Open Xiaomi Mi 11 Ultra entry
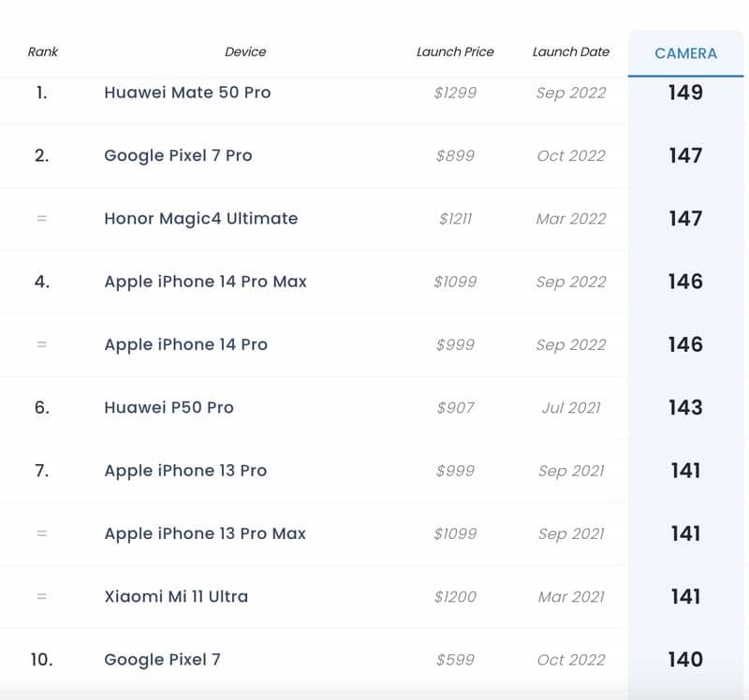Viewport: 749px width, 700px height. [x=176, y=596]
